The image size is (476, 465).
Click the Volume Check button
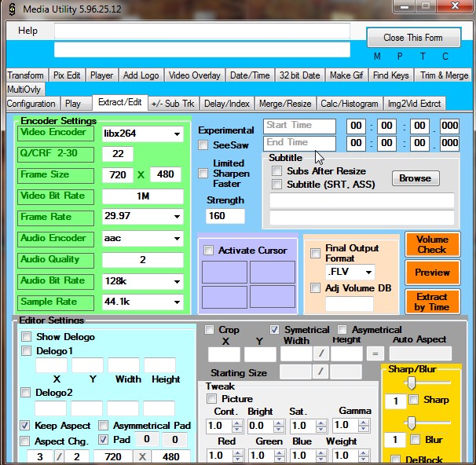pos(432,244)
